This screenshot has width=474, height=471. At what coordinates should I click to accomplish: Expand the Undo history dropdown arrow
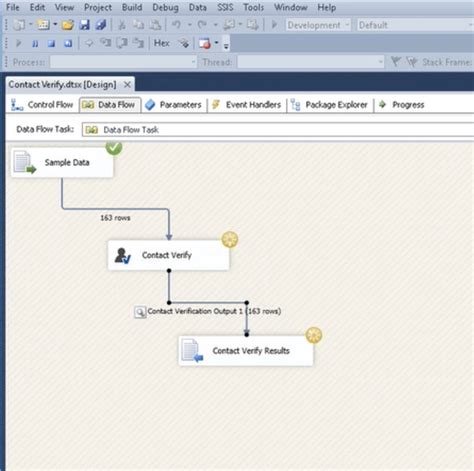click(x=189, y=25)
